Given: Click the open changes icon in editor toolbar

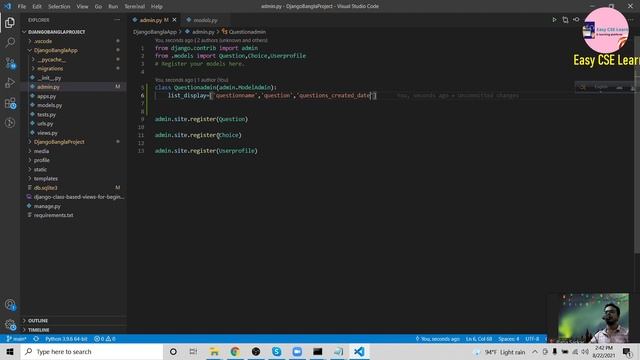Looking at the screenshot, I should pos(576,20).
